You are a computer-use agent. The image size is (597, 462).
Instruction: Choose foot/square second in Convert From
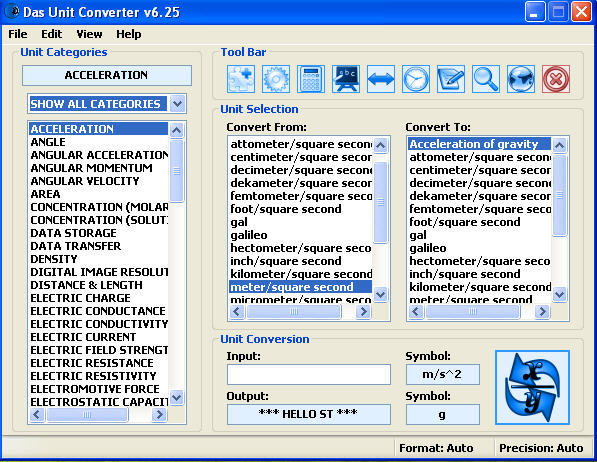pyautogui.click(x=300, y=209)
